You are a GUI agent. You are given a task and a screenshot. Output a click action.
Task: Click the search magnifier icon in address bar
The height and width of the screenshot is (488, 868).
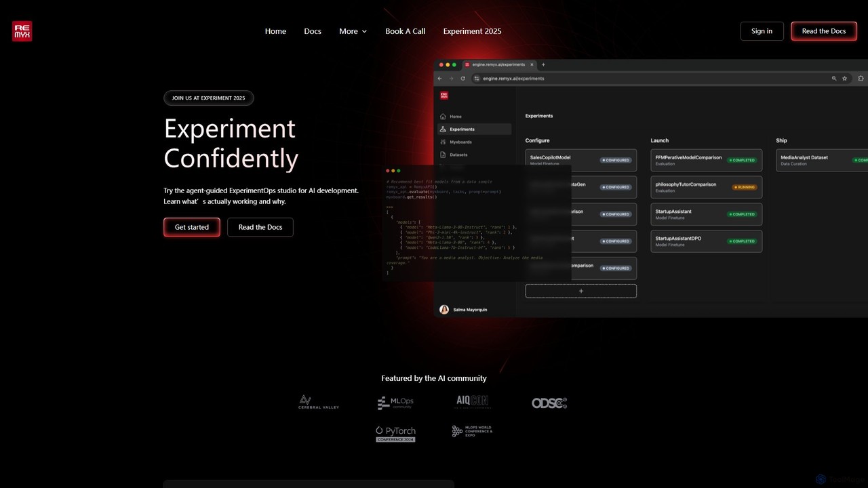[834, 79]
